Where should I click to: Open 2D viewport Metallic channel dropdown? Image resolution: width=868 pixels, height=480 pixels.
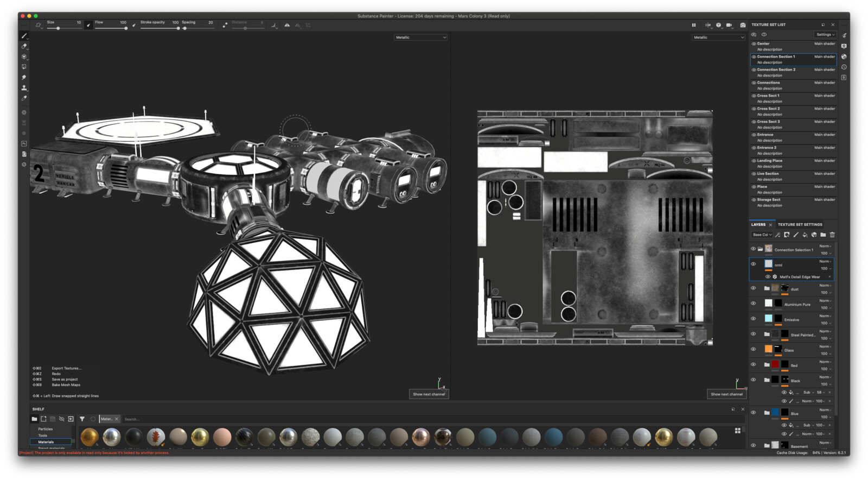coord(719,37)
